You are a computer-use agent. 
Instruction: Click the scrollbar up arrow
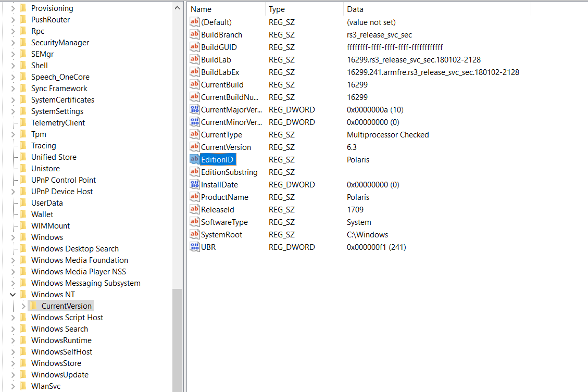[x=177, y=7]
